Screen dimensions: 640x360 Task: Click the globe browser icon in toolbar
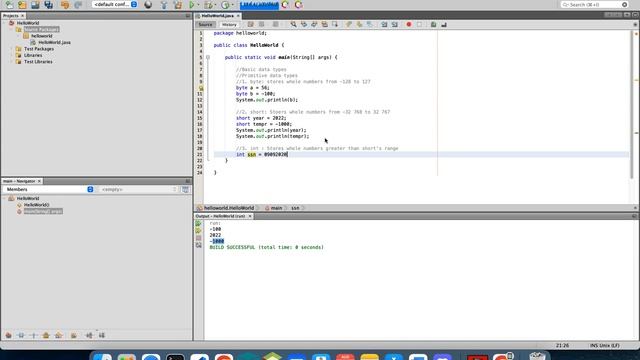pos(148,5)
